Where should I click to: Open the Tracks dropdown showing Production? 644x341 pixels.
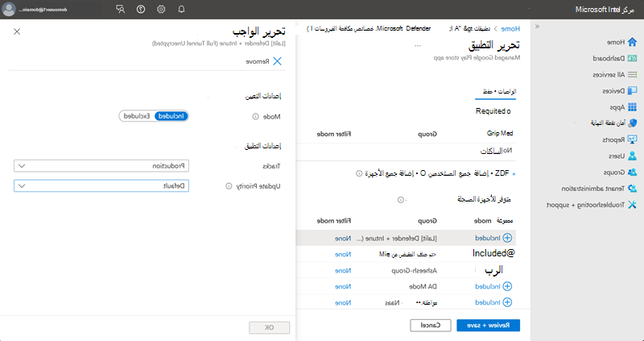pyautogui.click(x=101, y=166)
